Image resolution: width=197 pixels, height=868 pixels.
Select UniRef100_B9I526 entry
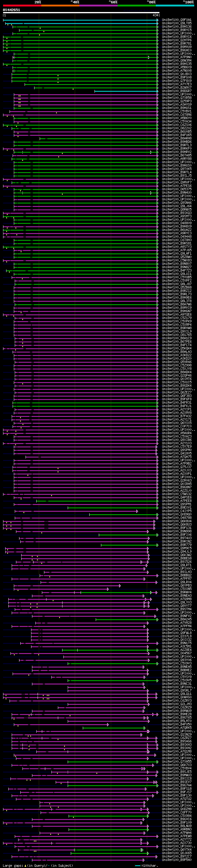[x=177, y=562]
